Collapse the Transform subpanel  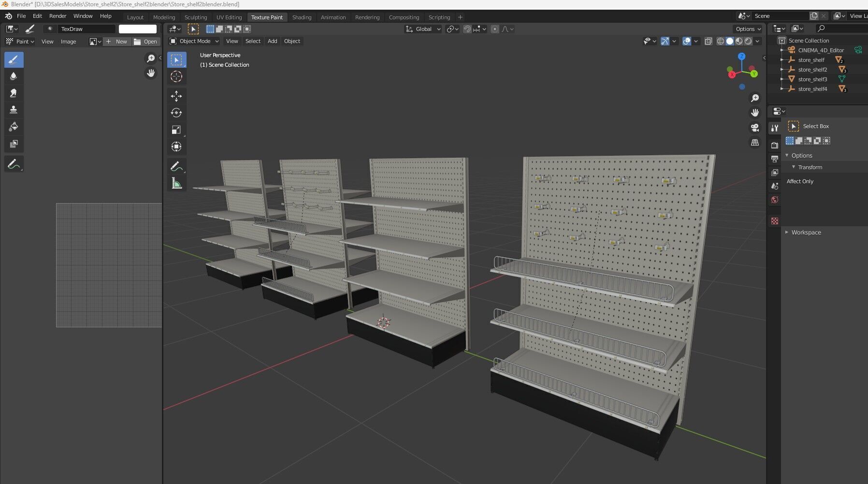click(794, 167)
